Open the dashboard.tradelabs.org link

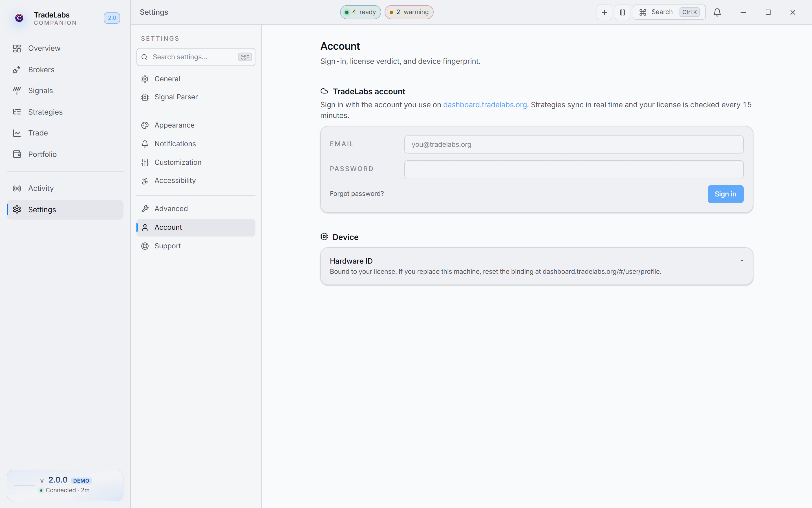click(485, 105)
